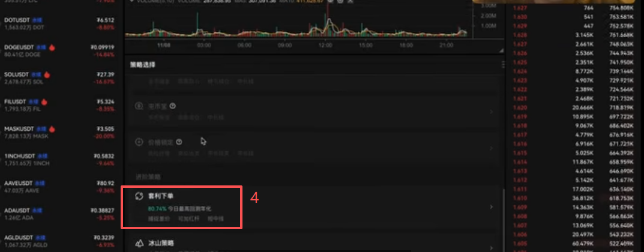644x252 pixels.
Task: Click order book amount 20.666K
Action: pyautogui.click(x=583, y=107)
